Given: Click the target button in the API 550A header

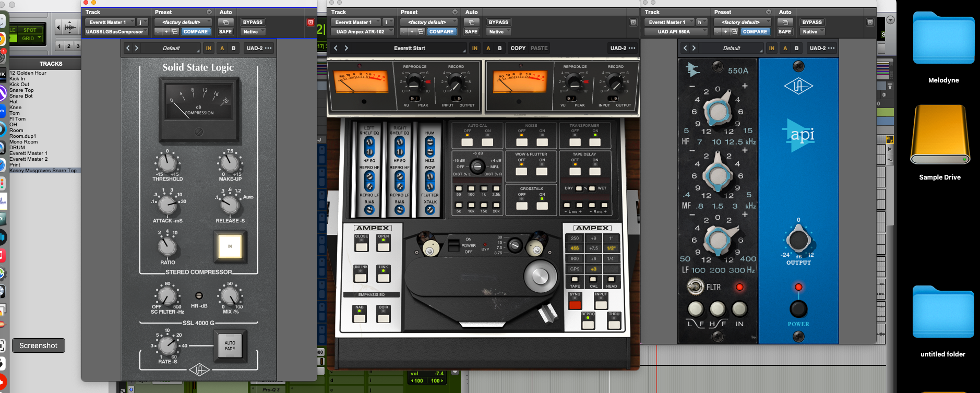Looking at the screenshot, I should pos(870,22).
